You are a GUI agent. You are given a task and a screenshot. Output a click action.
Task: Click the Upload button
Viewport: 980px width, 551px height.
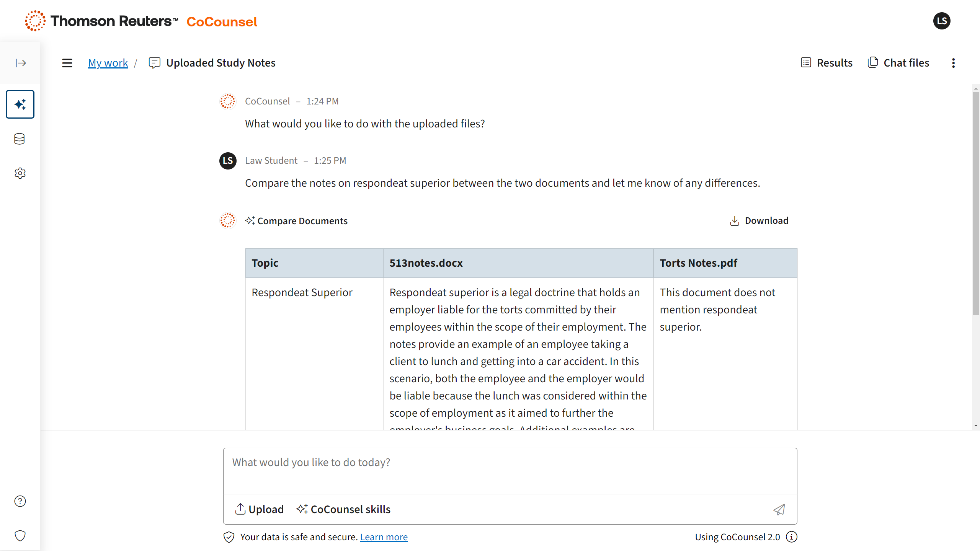point(259,509)
